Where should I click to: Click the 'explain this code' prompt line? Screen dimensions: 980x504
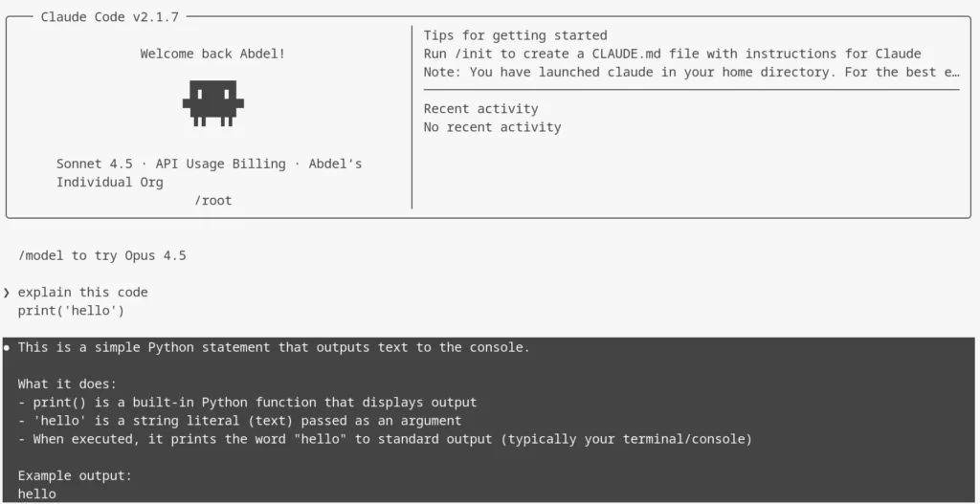83,292
